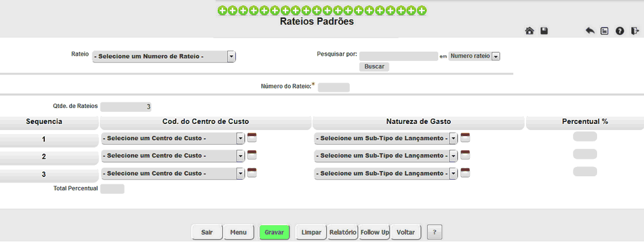Viewport: 644px width, 242px height.
Task: Open the Centro de Custo dropdown in sequence 2
Action: (x=173, y=156)
